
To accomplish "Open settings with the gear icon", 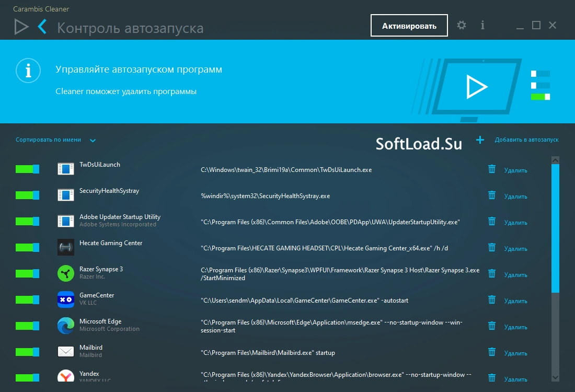I will tap(462, 25).
